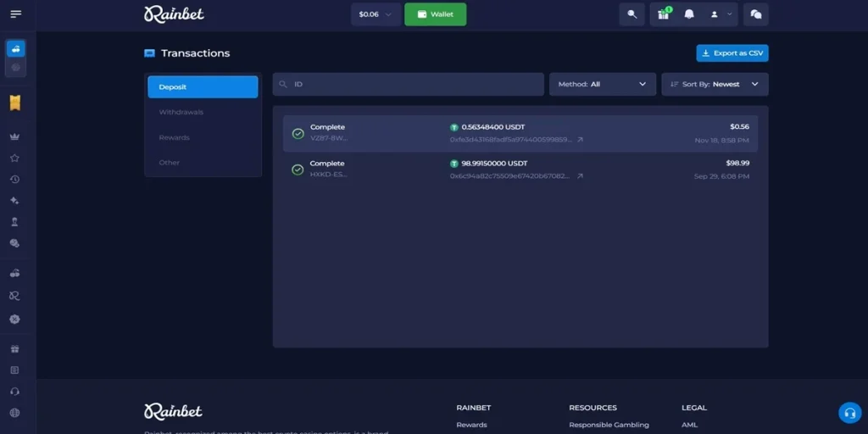Click the $98.99 amount
The width and height of the screenshot is (868, 434).
point(737,164)
